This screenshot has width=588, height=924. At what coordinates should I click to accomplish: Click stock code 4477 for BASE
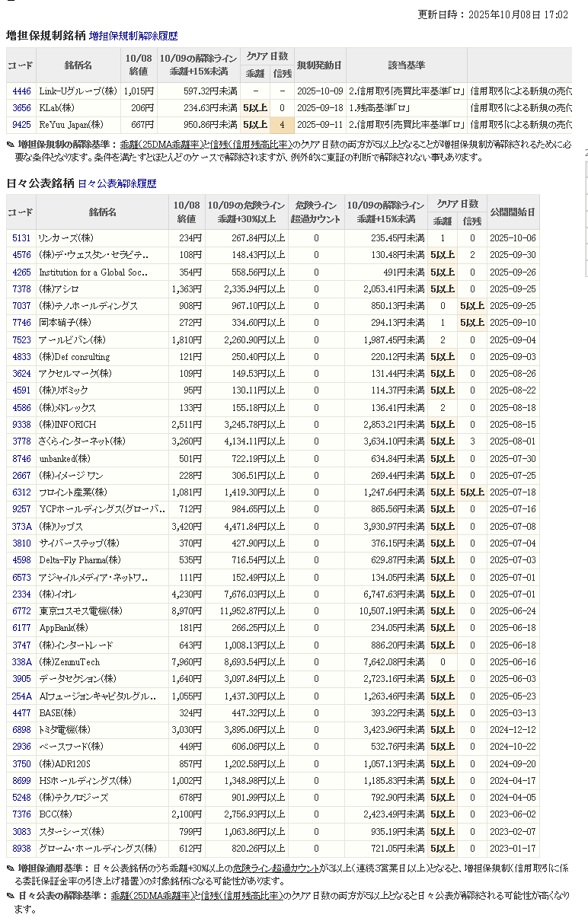[21, 713]
